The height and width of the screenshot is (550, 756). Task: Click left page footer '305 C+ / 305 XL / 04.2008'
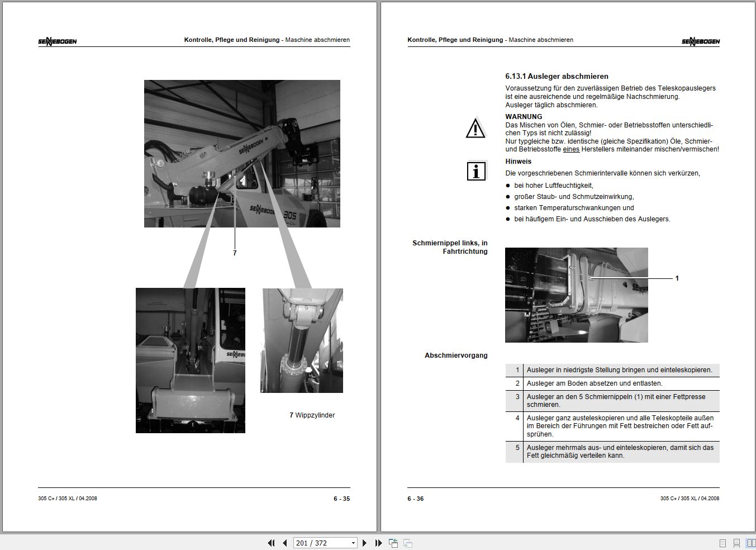coord(68,499)
